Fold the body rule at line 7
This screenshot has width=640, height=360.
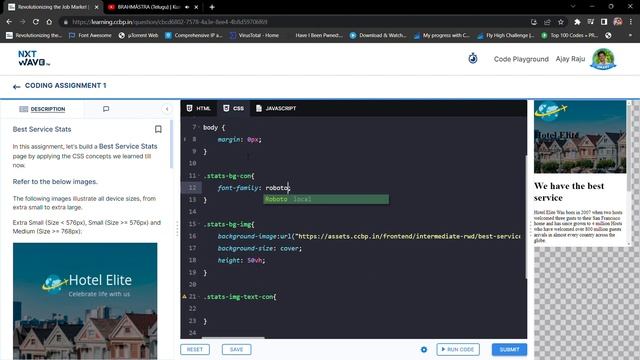click(x=199, y=127)
